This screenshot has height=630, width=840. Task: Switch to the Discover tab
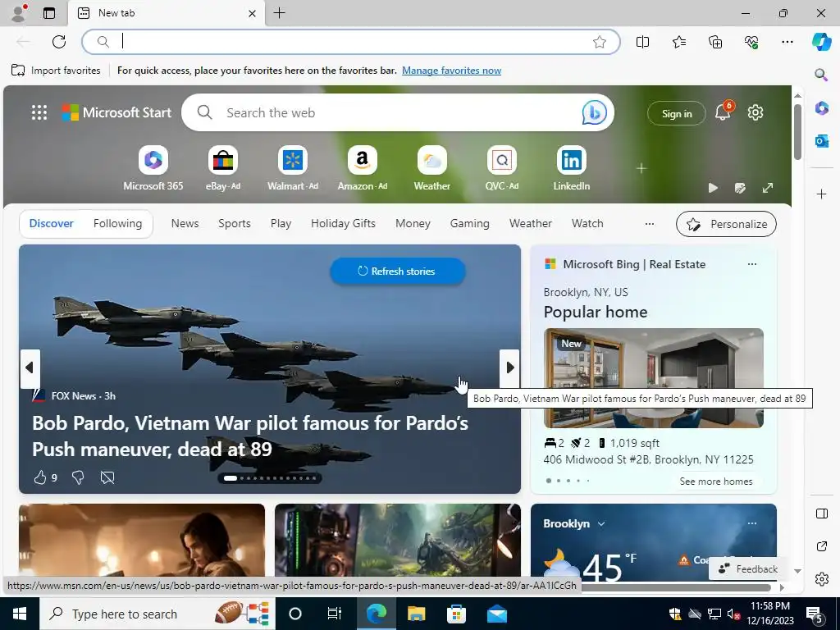[x=52, y=223]
